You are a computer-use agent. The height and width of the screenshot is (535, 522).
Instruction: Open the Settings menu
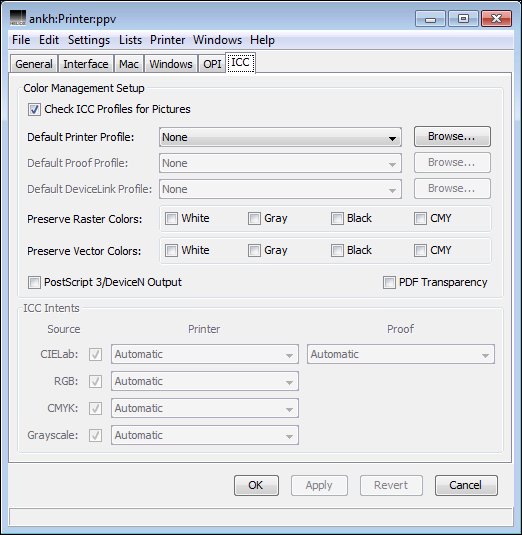[x=89, y=40]
